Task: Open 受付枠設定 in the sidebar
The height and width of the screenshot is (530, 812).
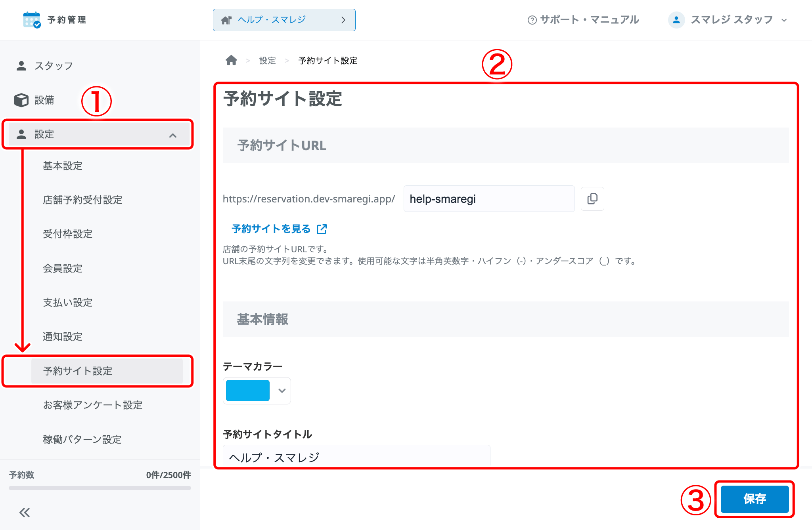Action: [67, 234]
